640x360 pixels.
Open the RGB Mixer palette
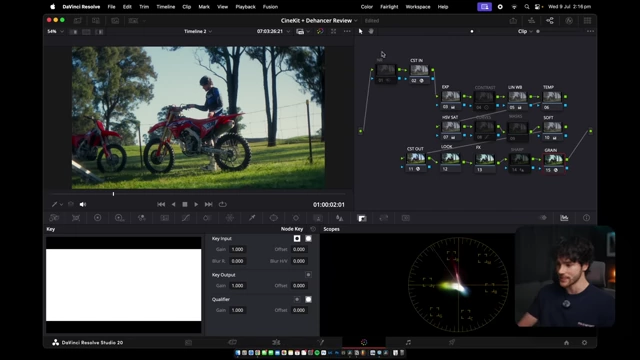[x=142, y=218]
